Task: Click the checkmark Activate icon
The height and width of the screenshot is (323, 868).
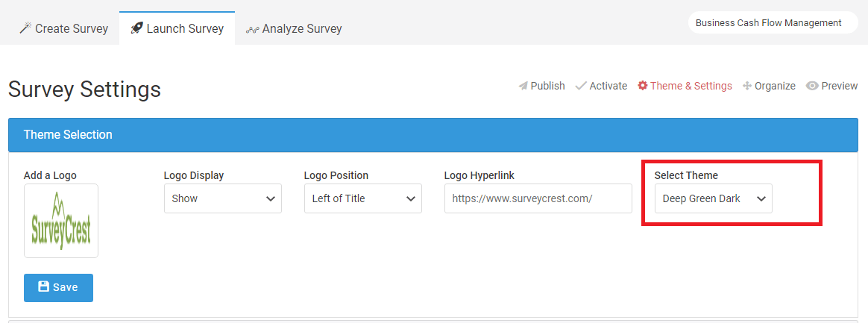Action: [x=581, y=86]
